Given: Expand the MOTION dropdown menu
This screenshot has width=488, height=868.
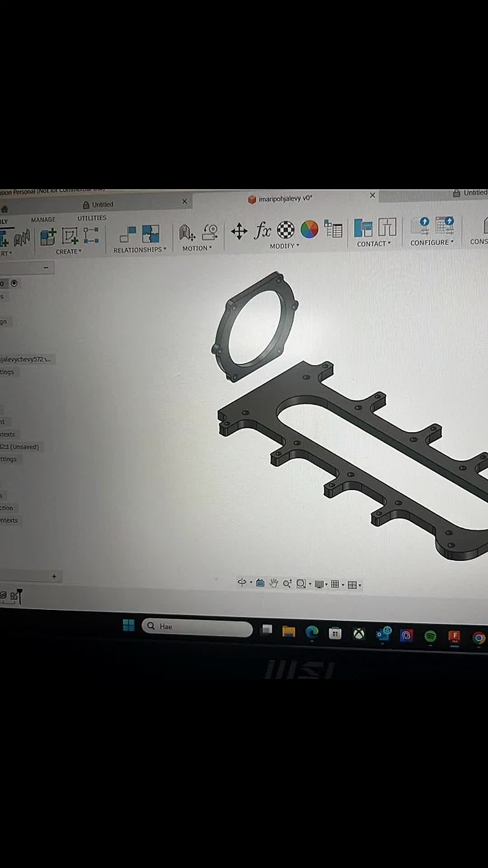Looking at the screenshot, I should coord(197,248).
